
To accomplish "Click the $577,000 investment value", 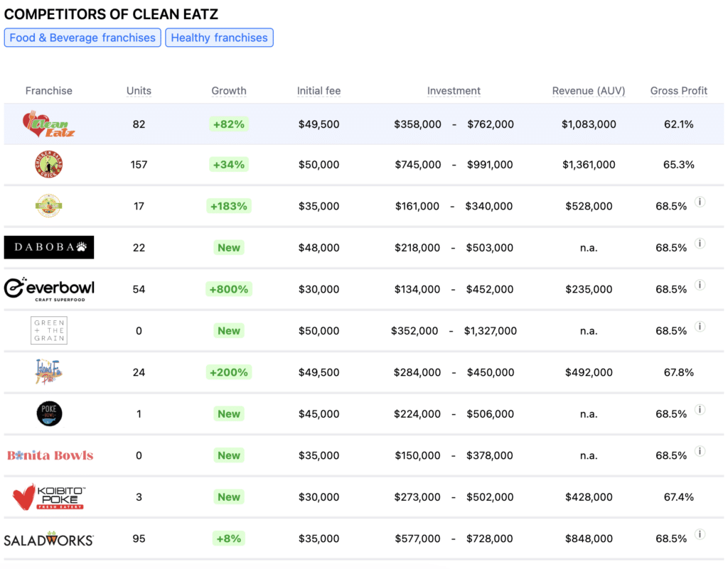I will (417, 539).
